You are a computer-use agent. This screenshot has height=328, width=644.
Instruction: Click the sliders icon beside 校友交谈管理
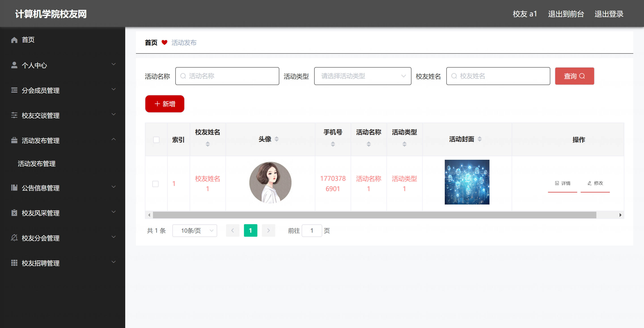click(x=14, y=115)
